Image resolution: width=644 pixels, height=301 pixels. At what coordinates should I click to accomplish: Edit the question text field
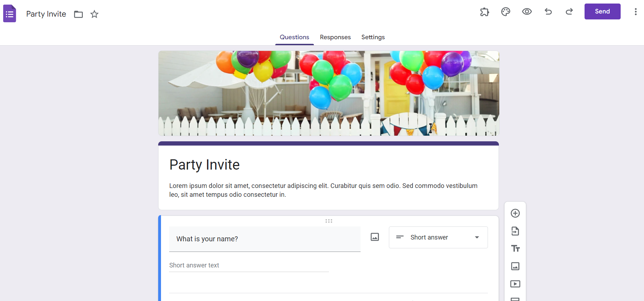click(265, 239)
